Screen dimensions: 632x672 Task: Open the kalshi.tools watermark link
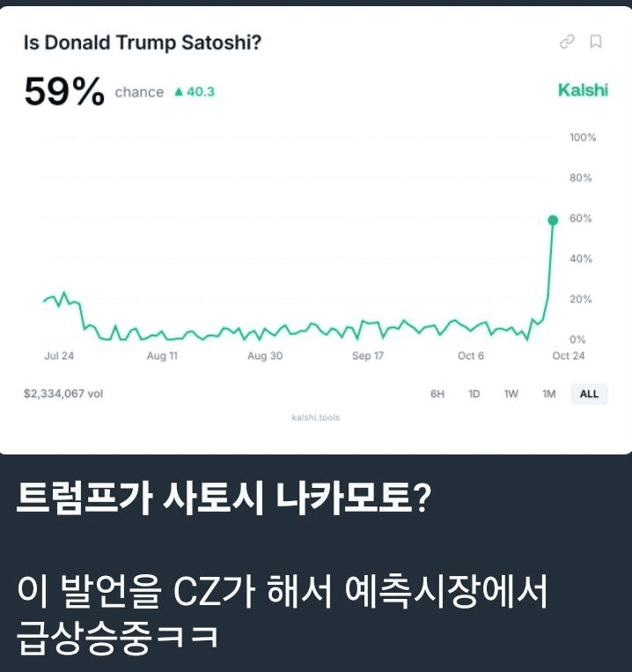click(315, 417)
